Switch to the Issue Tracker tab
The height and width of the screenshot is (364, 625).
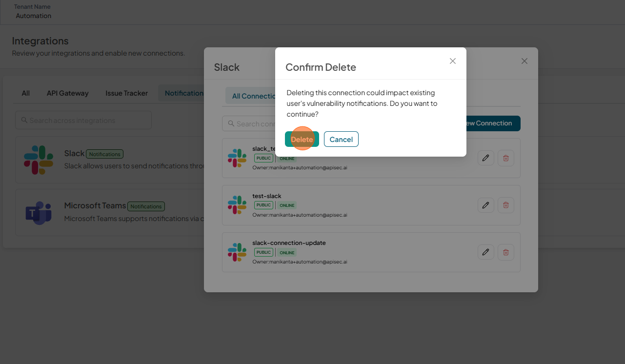pyautogui.click(x=126, y=93)
